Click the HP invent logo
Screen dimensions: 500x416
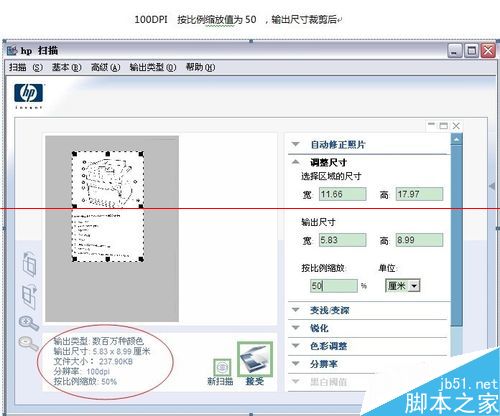(29, 96)
